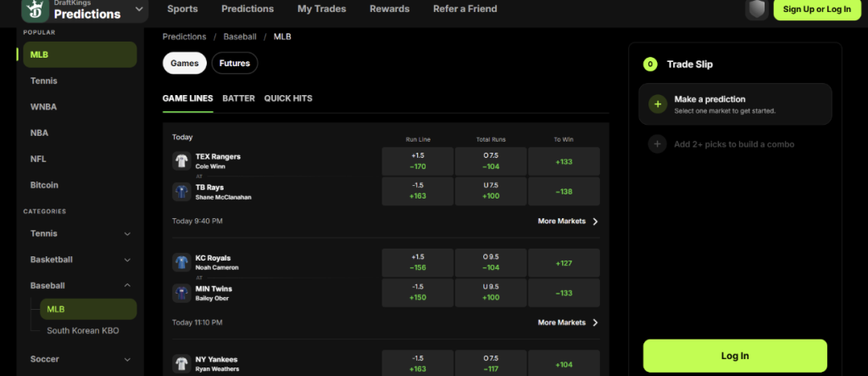Click Predictions in the breadcrumb
The image size is (868, 376).
[x=184, y=36]
